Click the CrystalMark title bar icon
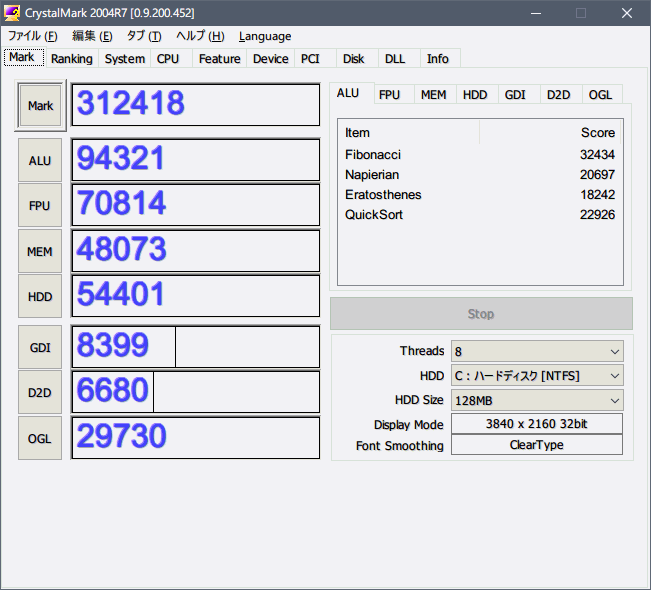651x590 pixels. click(x=12, y=13)
